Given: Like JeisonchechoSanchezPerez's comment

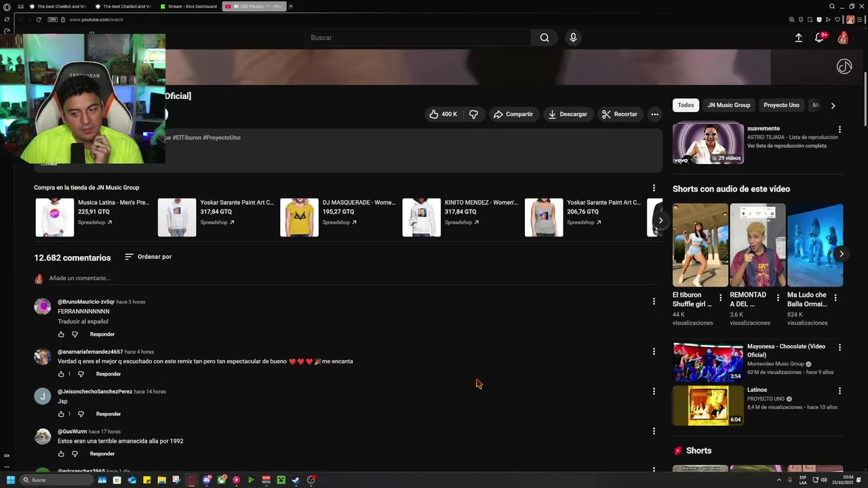Looking at the screenshot, I should pos(61,414).
